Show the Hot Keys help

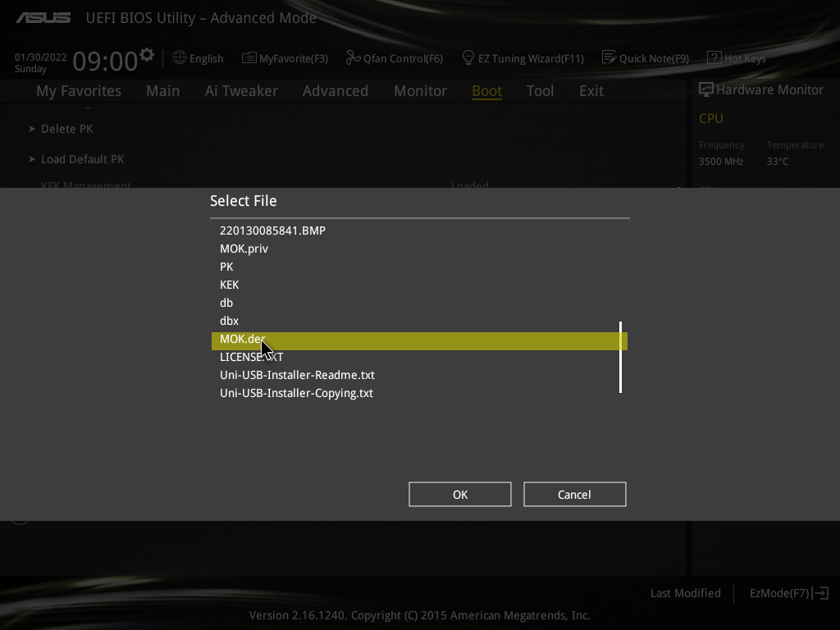pyautogui.click(x=745, y=58)
